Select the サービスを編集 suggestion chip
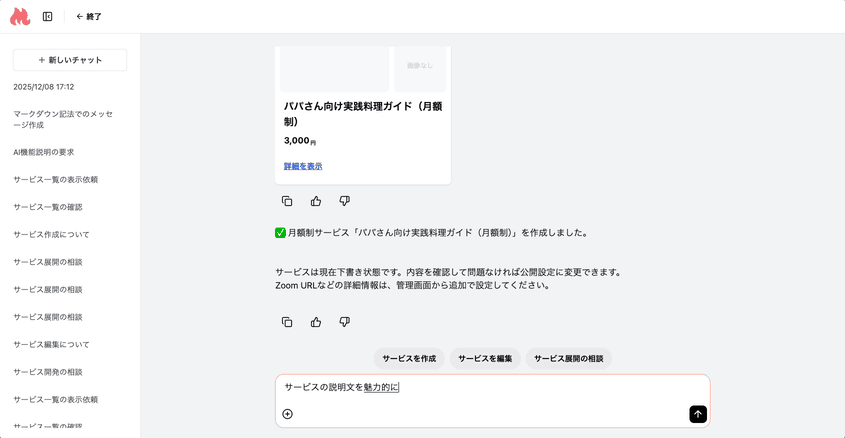The width and height of the screenshot is (845, 438). (x=485, y=358)
